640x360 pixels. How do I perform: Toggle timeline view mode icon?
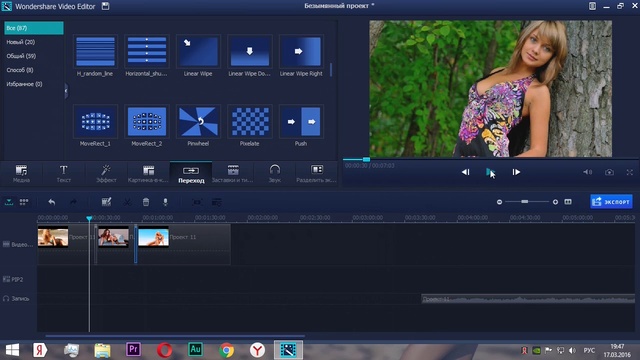(x=9, y=202)
